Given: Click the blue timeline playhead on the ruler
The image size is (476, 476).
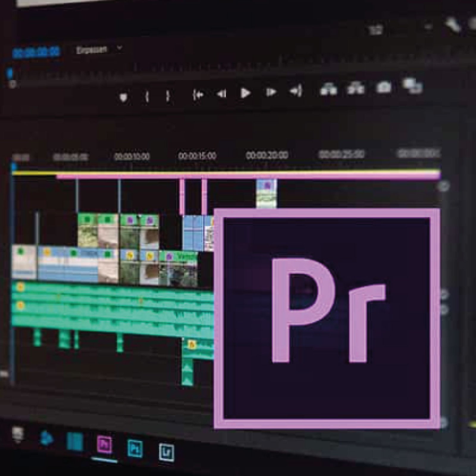Looking at the screenshot, I should point(13,167).
